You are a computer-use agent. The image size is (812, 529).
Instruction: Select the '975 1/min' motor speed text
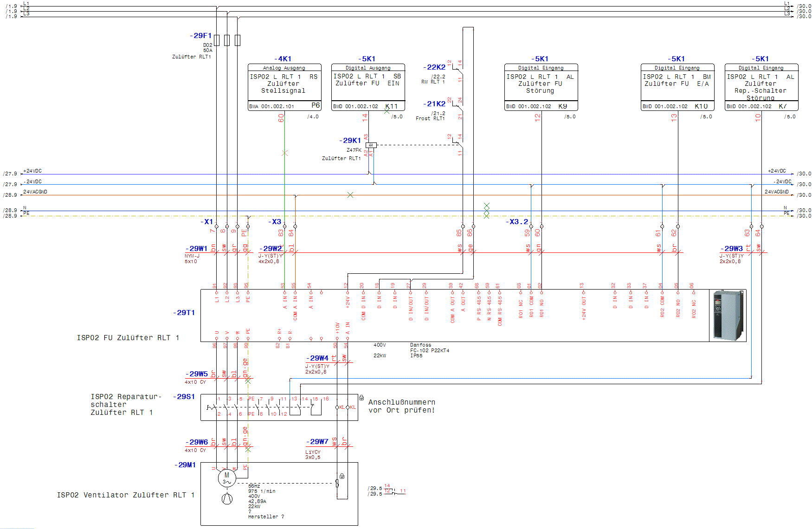pos(262,491)
